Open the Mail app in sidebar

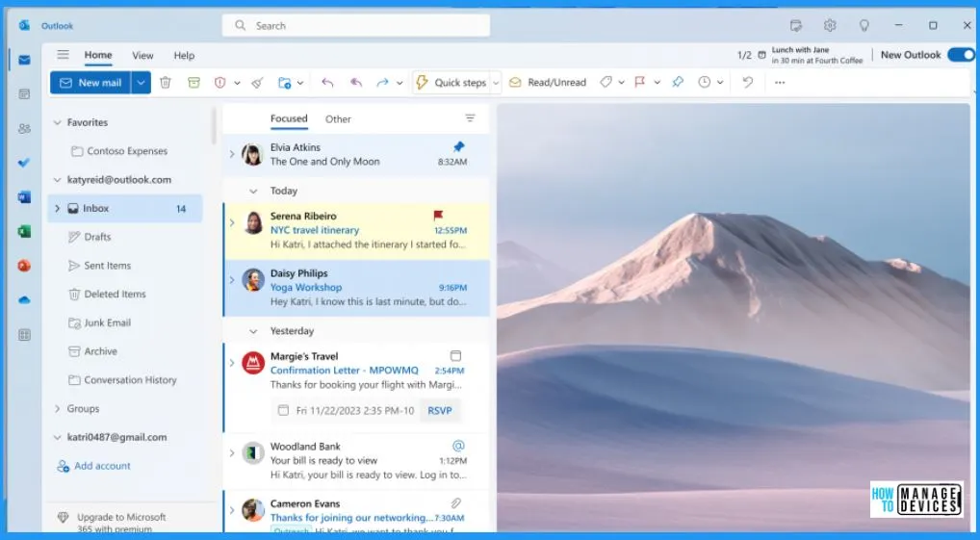pyautogui.click(x=24, y=60)
